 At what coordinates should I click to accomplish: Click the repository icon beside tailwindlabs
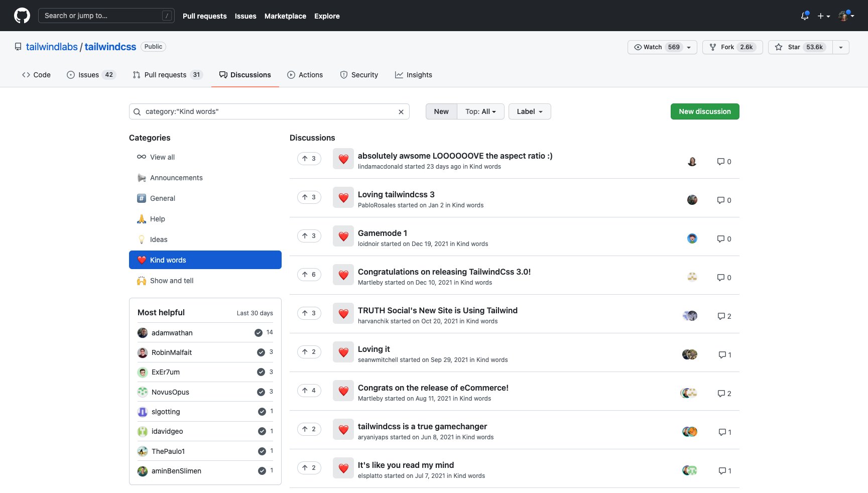pos(18,47)
